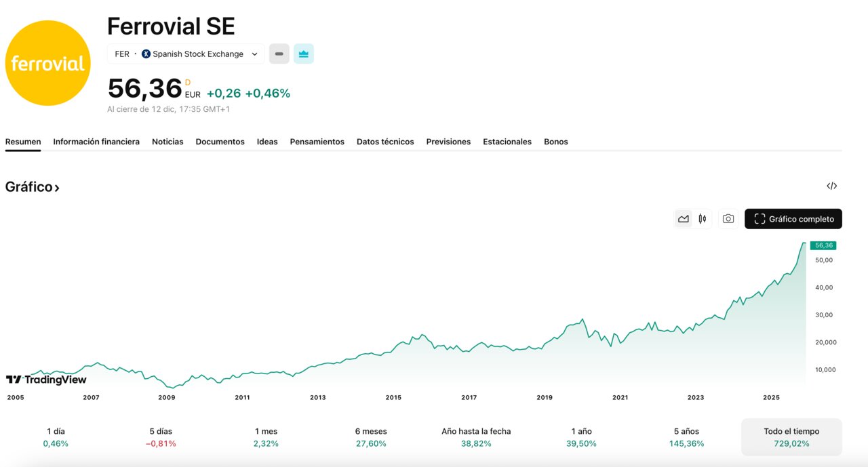This screenshot has width=868, height=467.
Task: Select the Año hasta la fecha range
Action: point(476,436)
